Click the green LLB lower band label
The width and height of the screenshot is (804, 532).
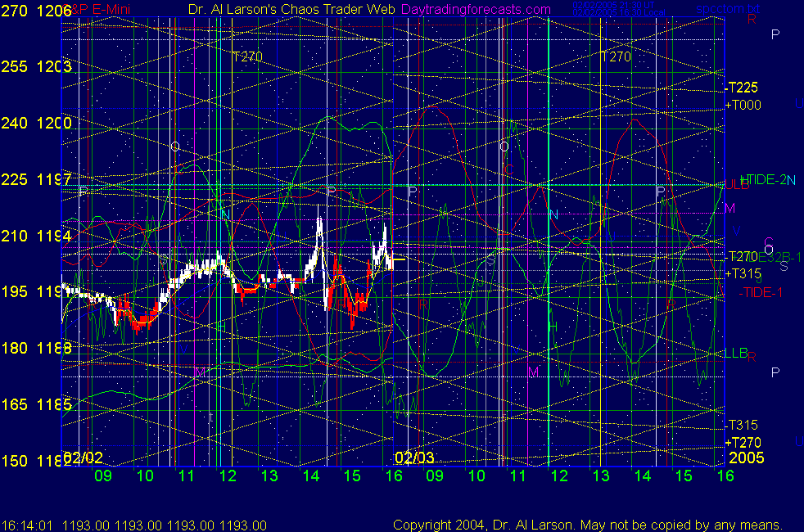[736, 353]
